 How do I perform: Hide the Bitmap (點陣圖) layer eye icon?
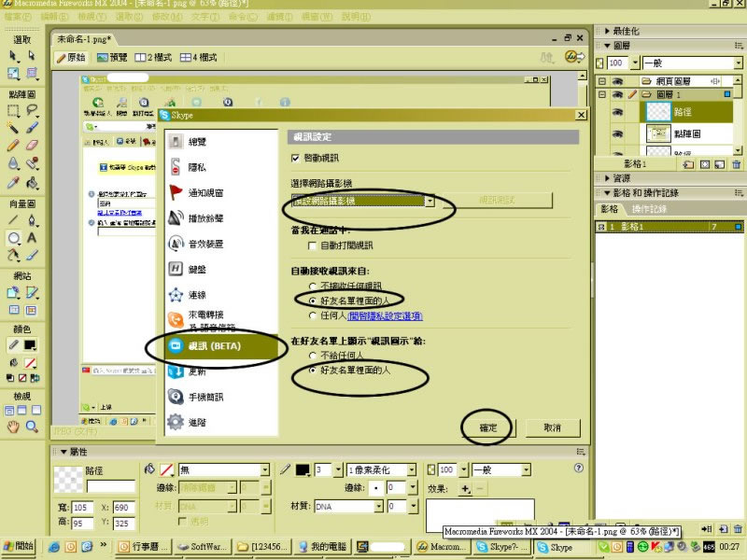pos(617,134)
